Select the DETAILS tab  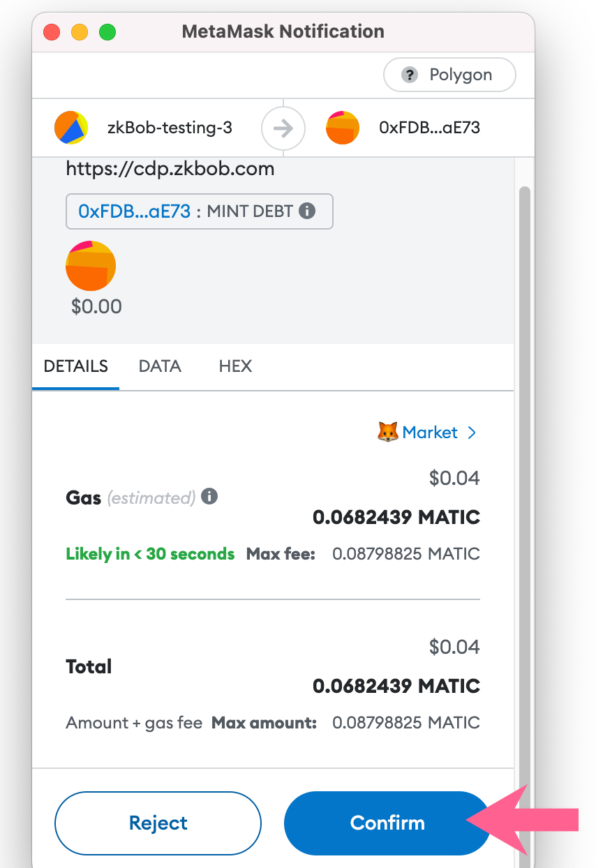pos(75,366)
